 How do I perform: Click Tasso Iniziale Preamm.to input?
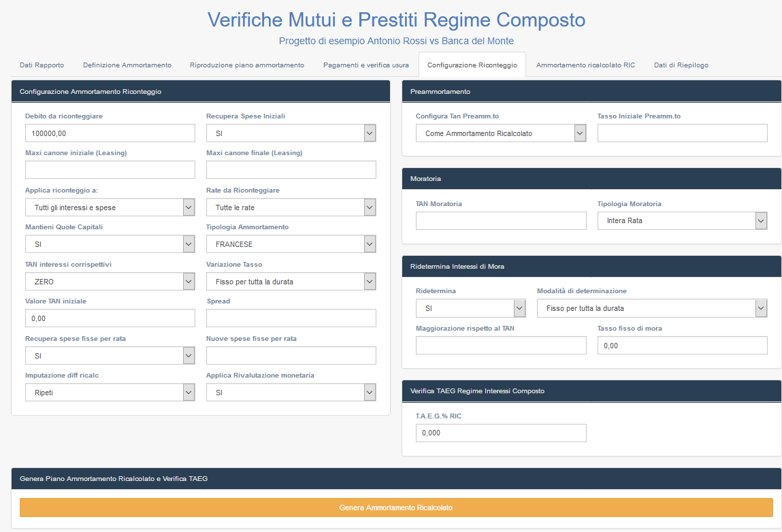click(682, 133)
